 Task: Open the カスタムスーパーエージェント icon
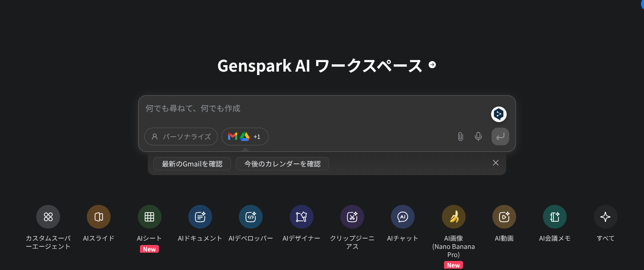coord(48,217)
